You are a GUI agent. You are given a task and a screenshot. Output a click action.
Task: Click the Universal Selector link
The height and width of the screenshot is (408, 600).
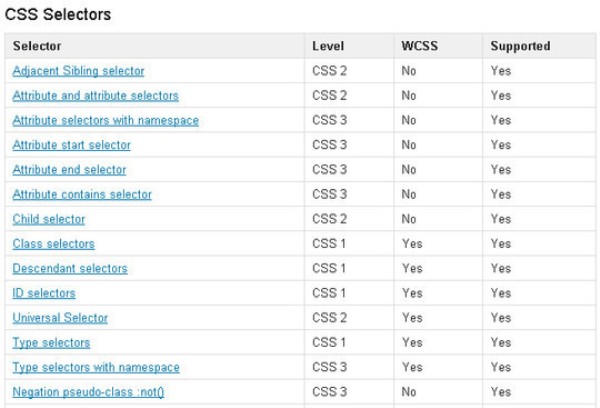point(60,318)
